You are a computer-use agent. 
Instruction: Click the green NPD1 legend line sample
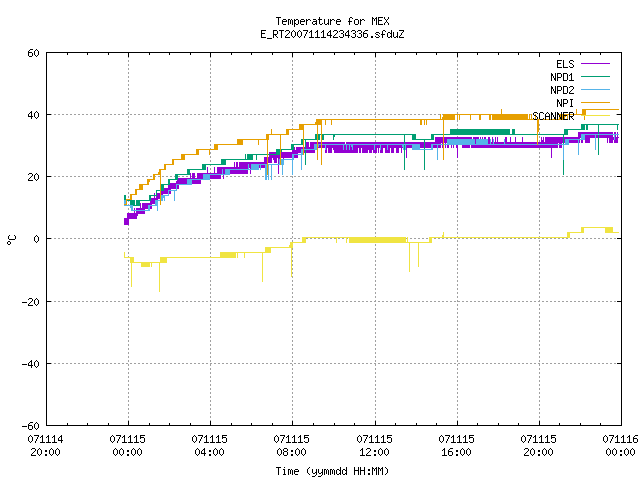pyautogui.click(x=595, y=77)
